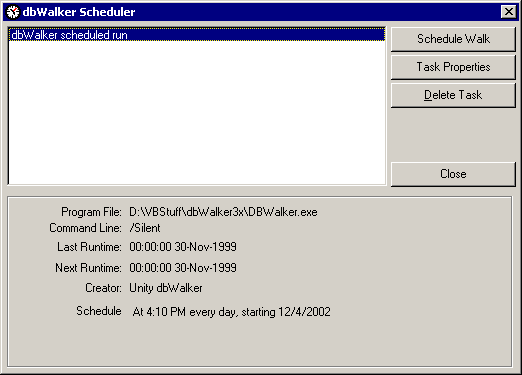Click the Last Runtime value
The height and width of the screenshot is (375, 522).
click(183, 247)
